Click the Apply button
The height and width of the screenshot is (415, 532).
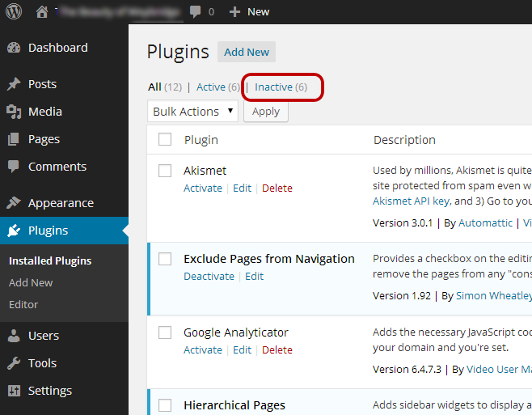(x=266, y=112)
